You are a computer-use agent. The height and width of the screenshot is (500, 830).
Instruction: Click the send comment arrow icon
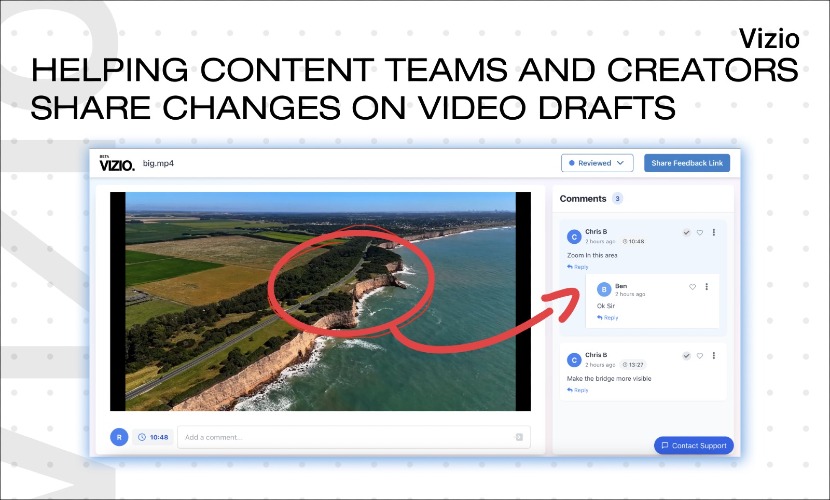[519, 437]
